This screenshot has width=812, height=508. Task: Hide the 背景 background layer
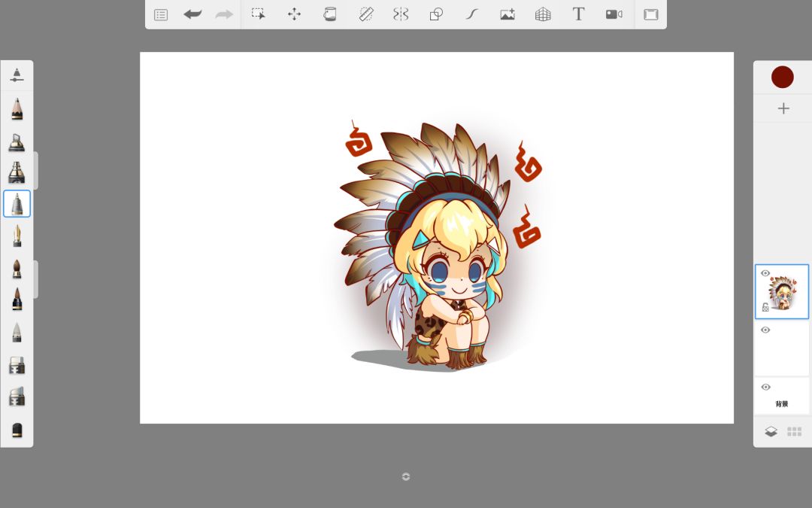[x=765, y=387]
